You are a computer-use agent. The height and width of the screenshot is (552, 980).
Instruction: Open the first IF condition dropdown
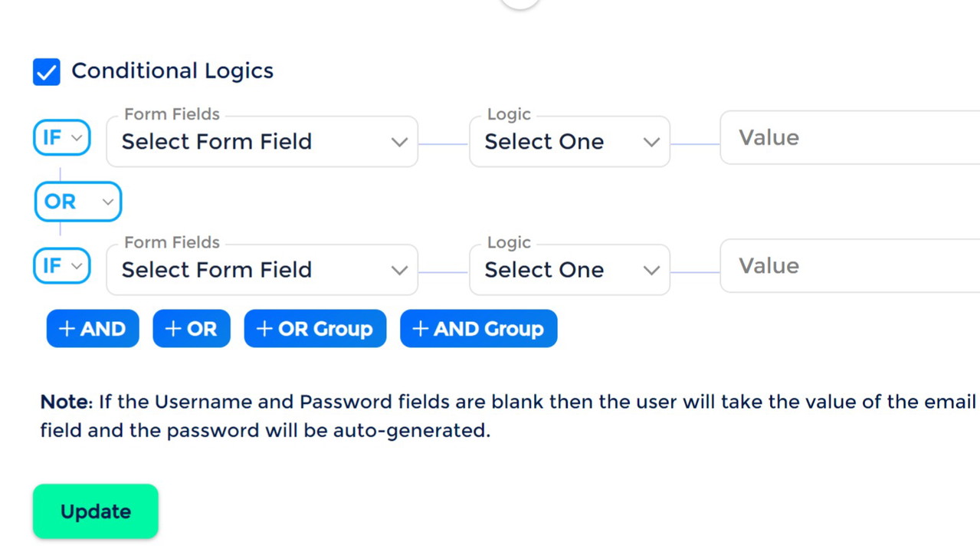(x=62, y=138)
